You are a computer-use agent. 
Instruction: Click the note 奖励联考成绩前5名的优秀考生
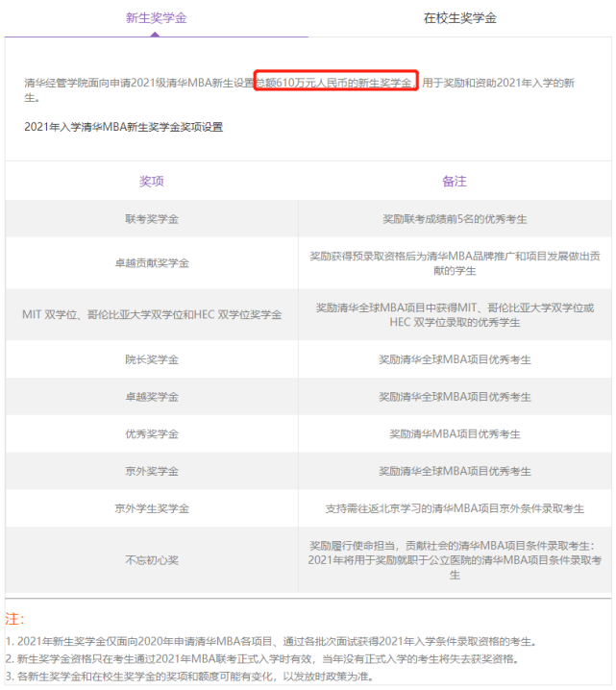point(455,219)
